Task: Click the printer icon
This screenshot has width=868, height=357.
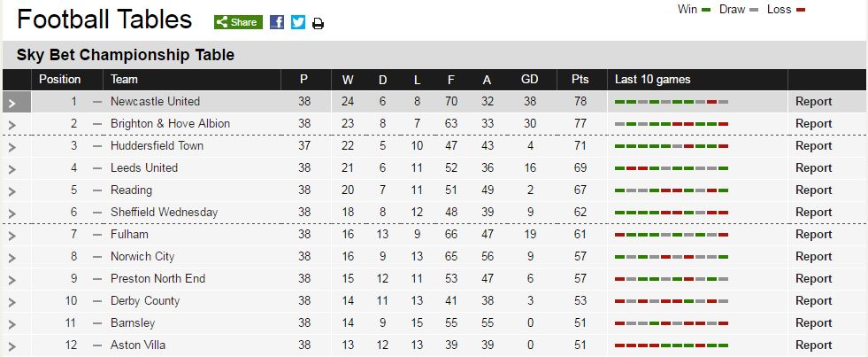Action: click(318, 23)
